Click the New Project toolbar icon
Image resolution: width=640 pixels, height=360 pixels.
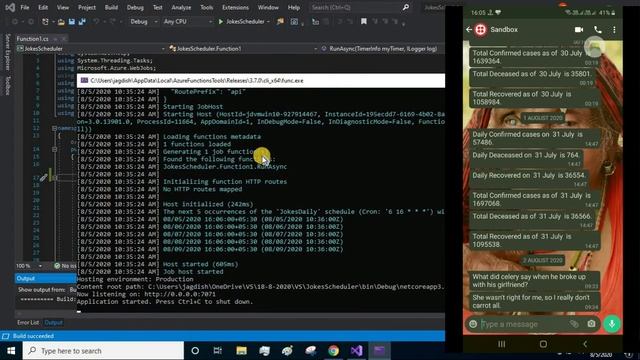(x=45, y=22)
